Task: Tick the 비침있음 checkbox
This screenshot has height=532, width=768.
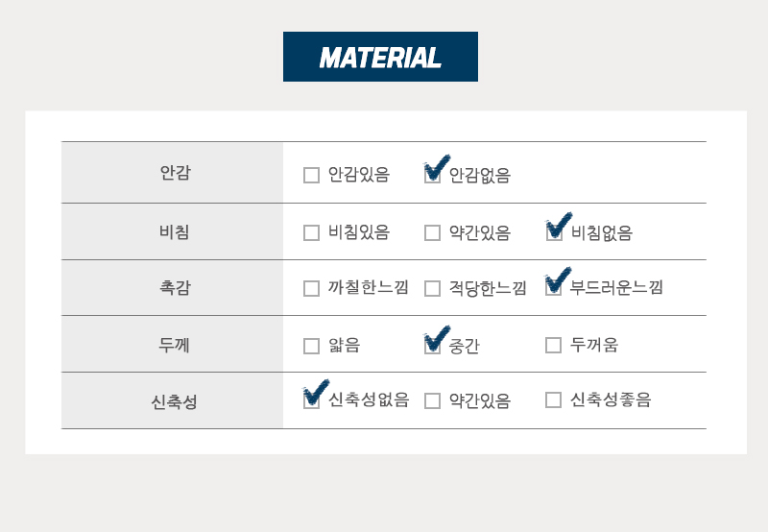Action: [311, 232]
